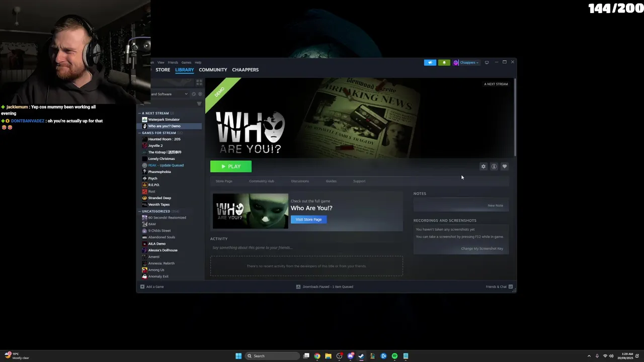
Task: Open the Games and Software dropdown
Action: tap(170, 94)
